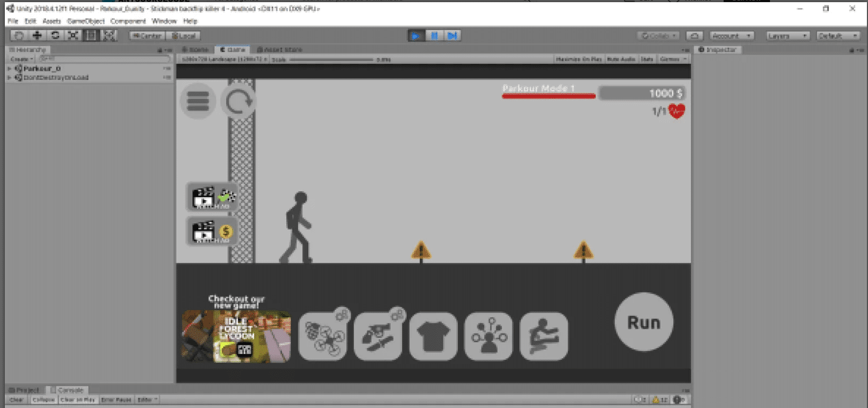The image size is (868, 408).
Task: Open Cloud services panel
Action: tap(695, 36)
